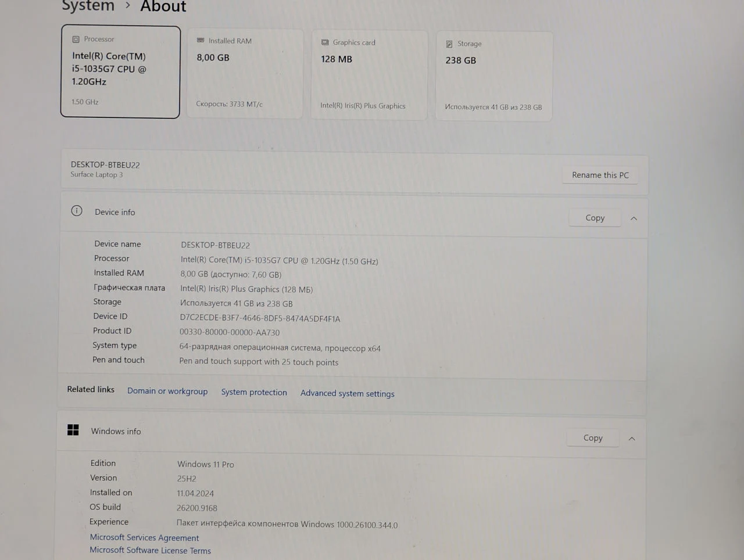Click the Device info heading
744x560 pixels.
(115, 212)
